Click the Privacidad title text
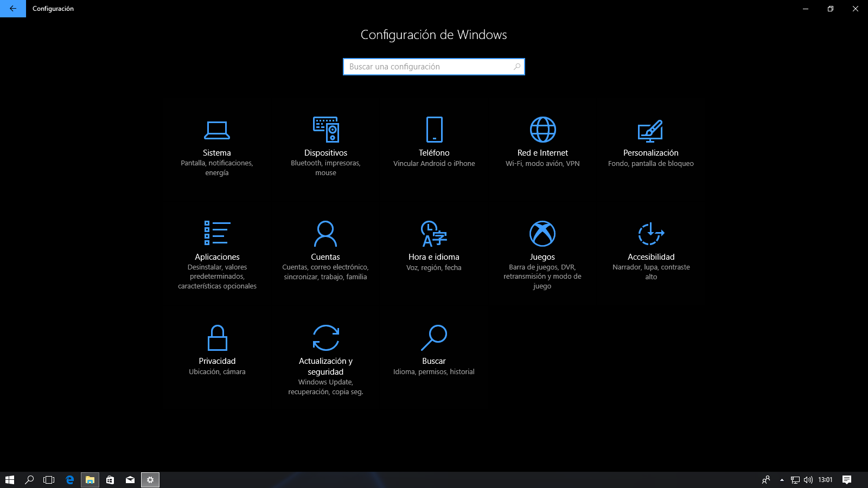The width and height of the screenshot is (868, 488). (217, 361)
